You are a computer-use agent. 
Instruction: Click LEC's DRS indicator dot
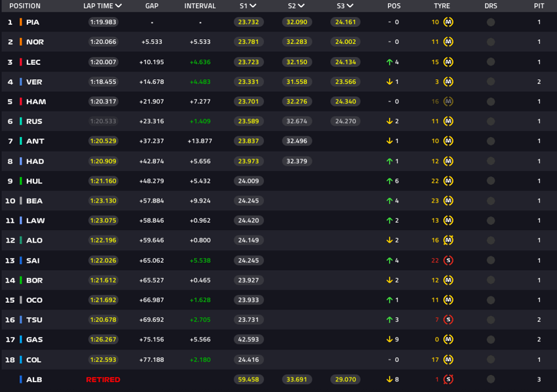(x=491, y=62)
